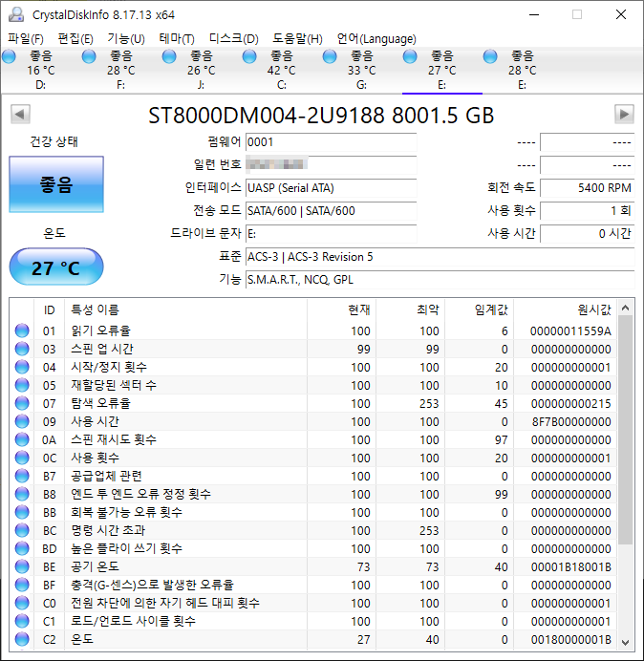Select the F: drive status icon at 28 °C

coord(89,56)
